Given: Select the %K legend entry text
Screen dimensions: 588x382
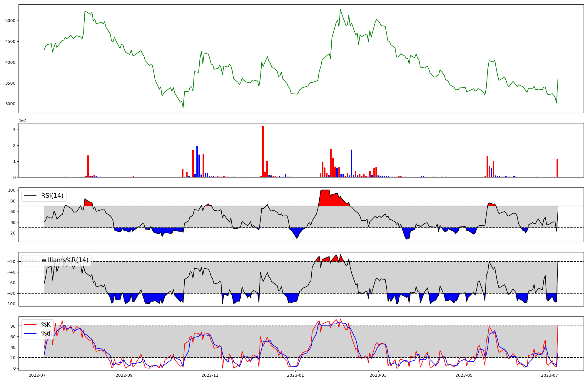Looking at the screenshot, I should point(46,325).
